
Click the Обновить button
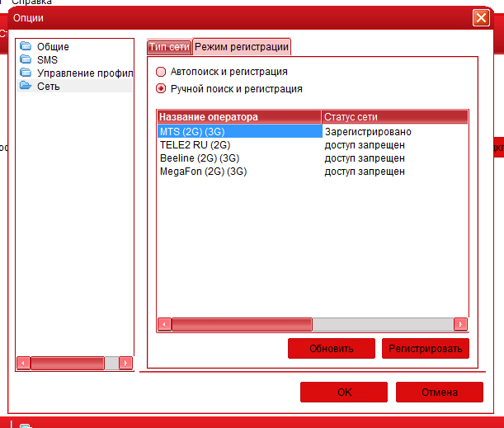(x=332, y=348)
